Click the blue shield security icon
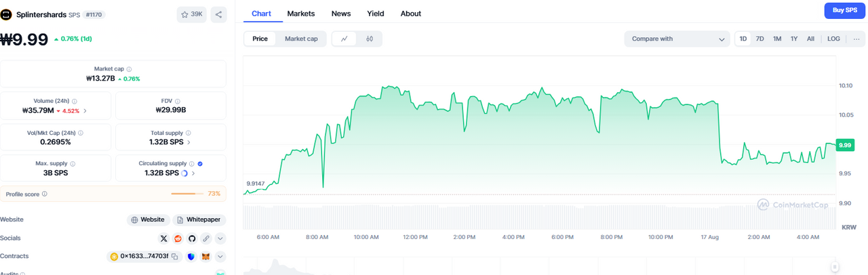The image size is (868, 275). 191,257
